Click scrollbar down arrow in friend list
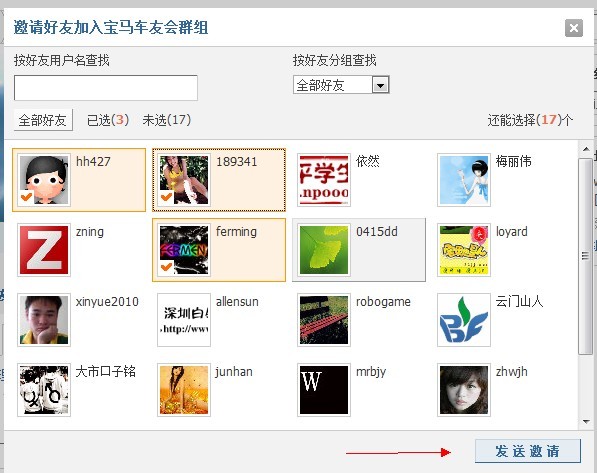 586,422
